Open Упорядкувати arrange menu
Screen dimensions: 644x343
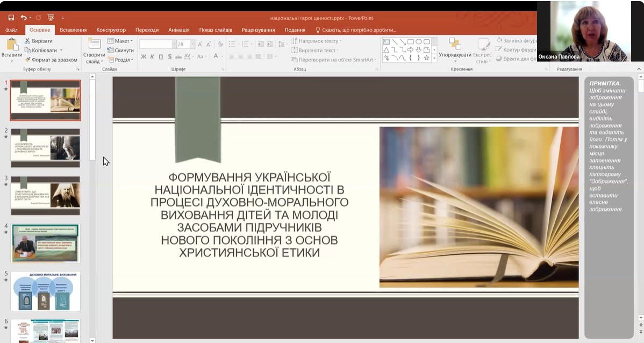pyautogui.click(x=455, y=49)
